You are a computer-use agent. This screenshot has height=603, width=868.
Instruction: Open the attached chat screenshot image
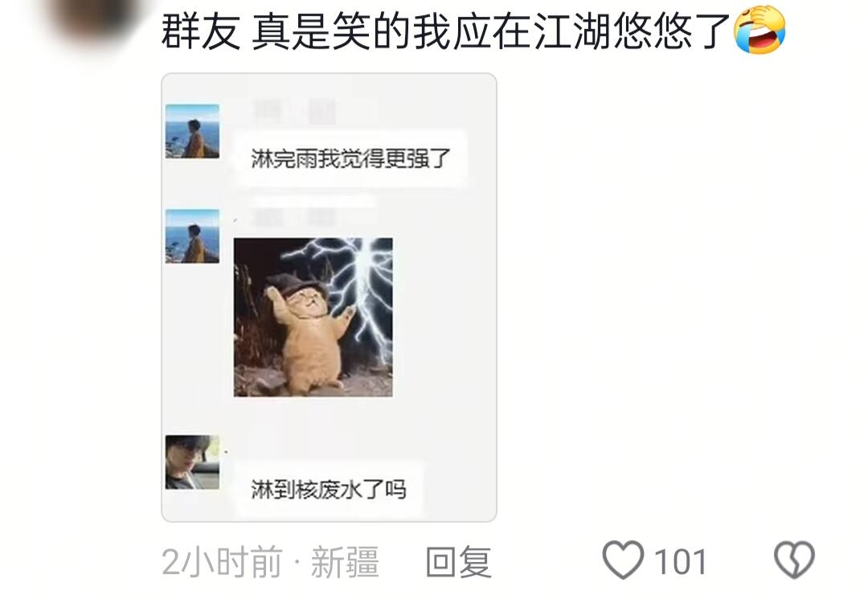[x=329, y=297]
